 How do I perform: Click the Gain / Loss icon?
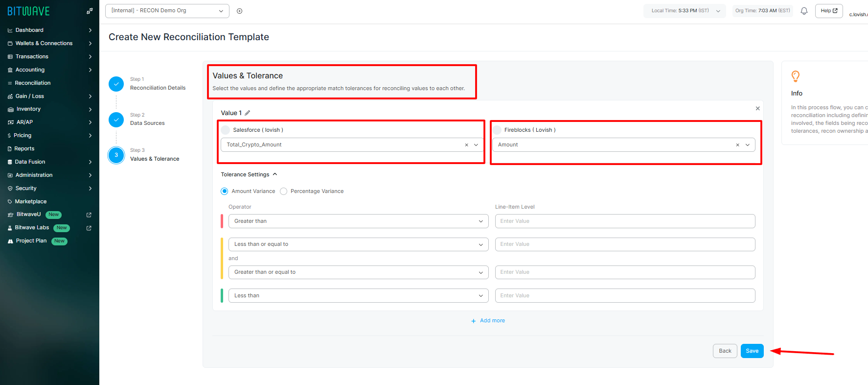point(10,96)
